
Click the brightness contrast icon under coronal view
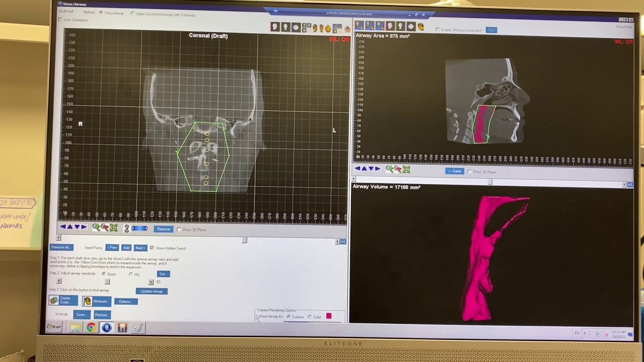127,228
